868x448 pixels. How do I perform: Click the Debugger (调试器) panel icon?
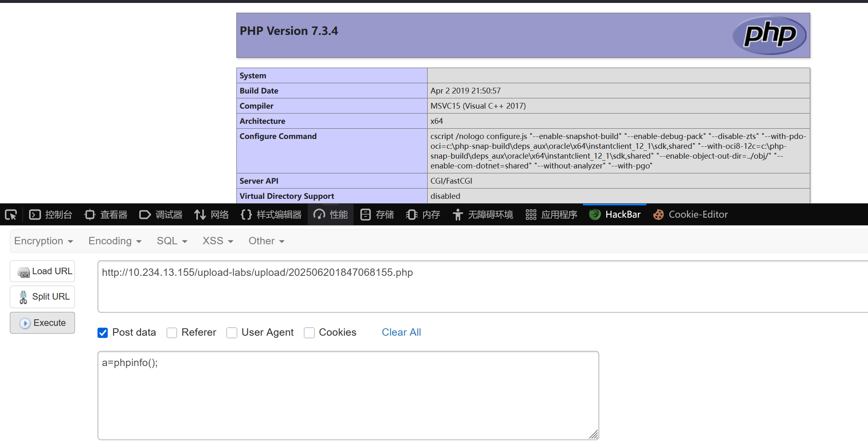[145, 215]
